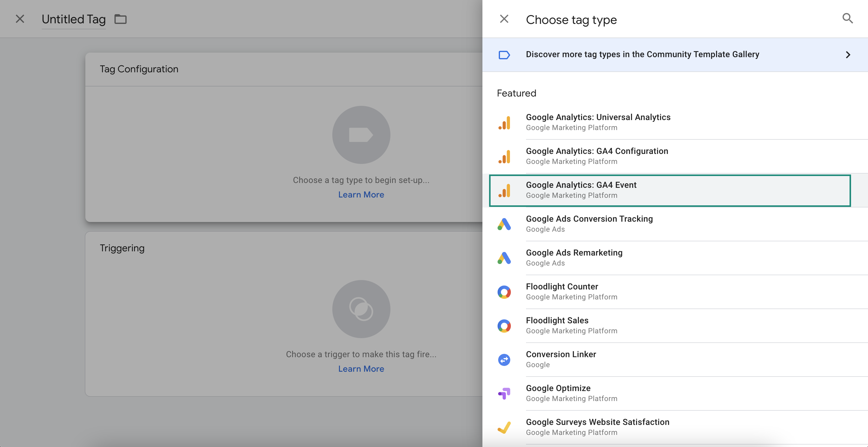The width and height of the screenshot is (868, 447).
Task: Click the Featured section heading
Action: [517, 93]
